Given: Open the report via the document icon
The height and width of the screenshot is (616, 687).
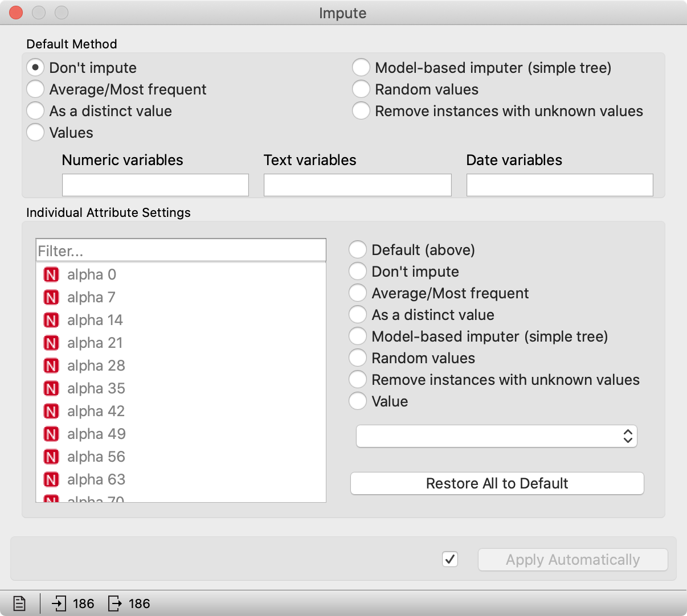Looking at the screenshot, I should click(19, 603).
